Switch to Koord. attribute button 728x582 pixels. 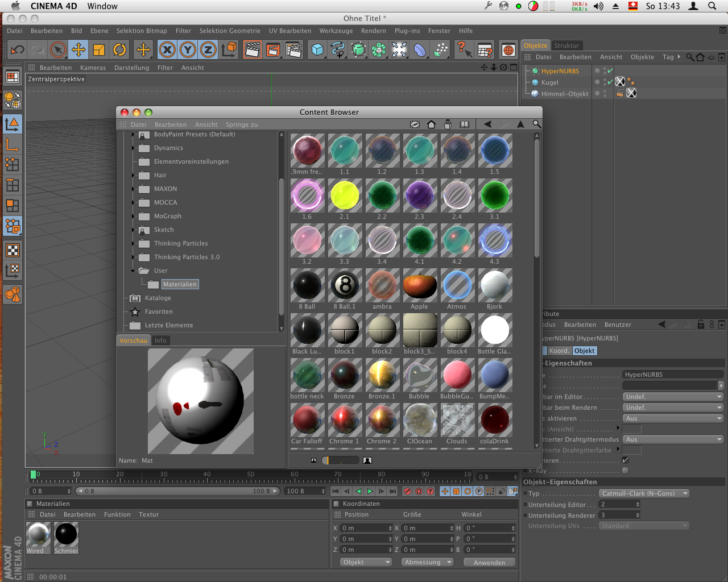click(x=559, y=351)
